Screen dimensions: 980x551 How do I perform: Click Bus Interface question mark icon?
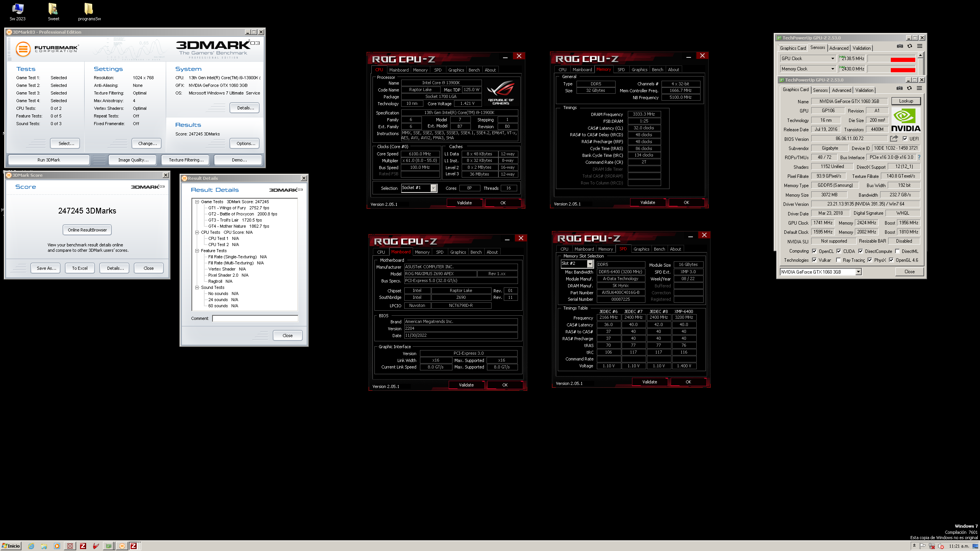click(x=919, y=157)
